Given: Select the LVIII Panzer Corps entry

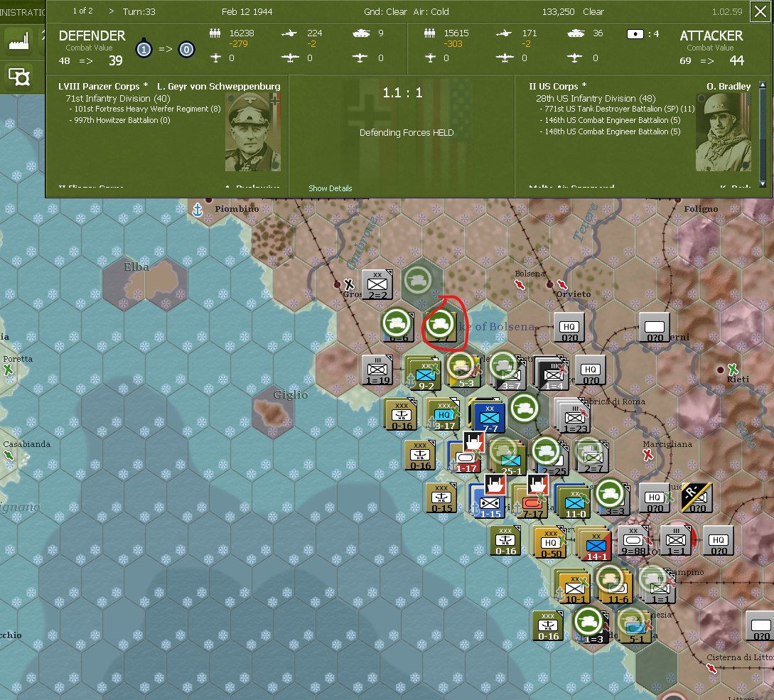Looking at the screenshot, I should pos(103,87).
